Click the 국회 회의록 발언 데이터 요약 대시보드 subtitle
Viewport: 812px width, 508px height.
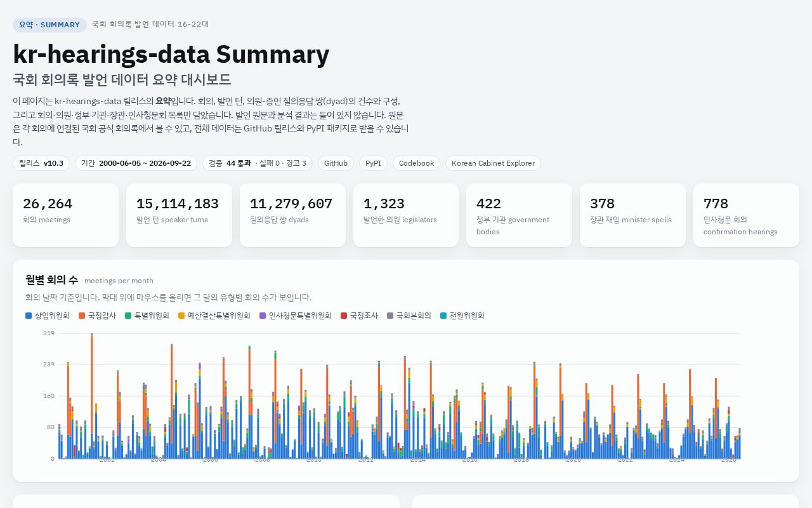point(122,80)
